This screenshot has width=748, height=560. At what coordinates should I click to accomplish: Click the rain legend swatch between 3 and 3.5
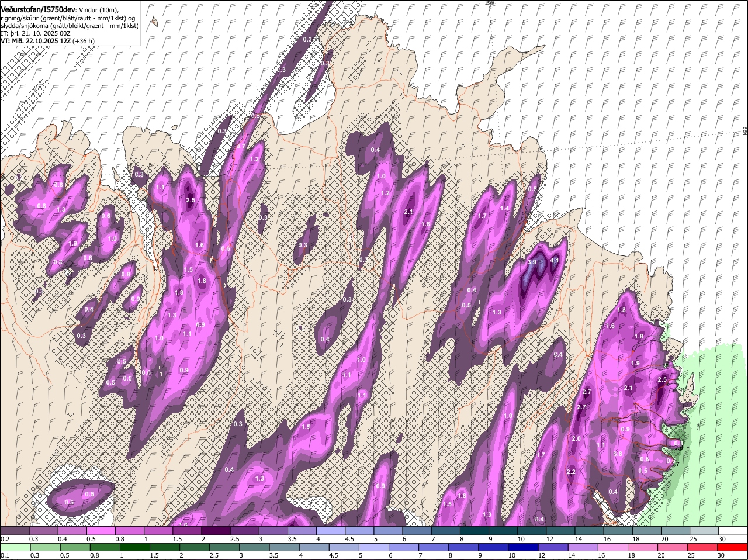(x=255, y=547)
